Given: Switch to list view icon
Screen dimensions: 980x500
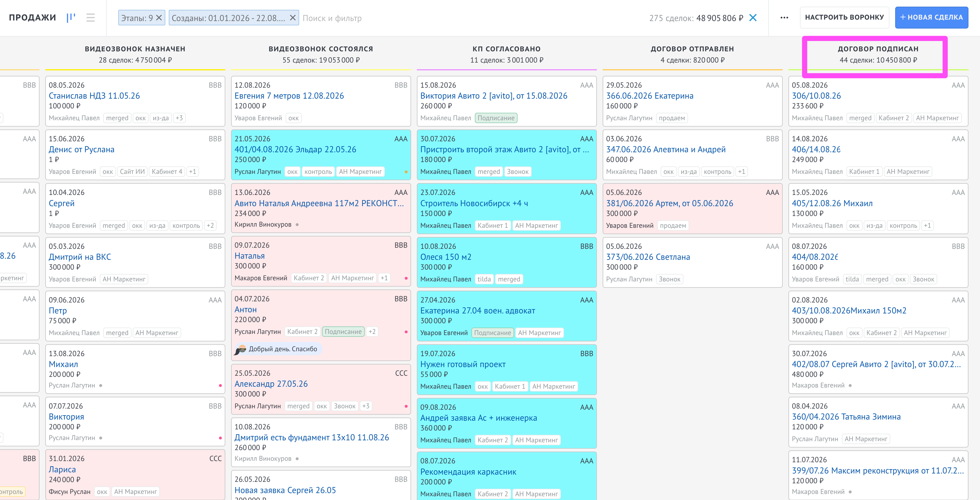Looking at the screenshot, I should 91,18.
